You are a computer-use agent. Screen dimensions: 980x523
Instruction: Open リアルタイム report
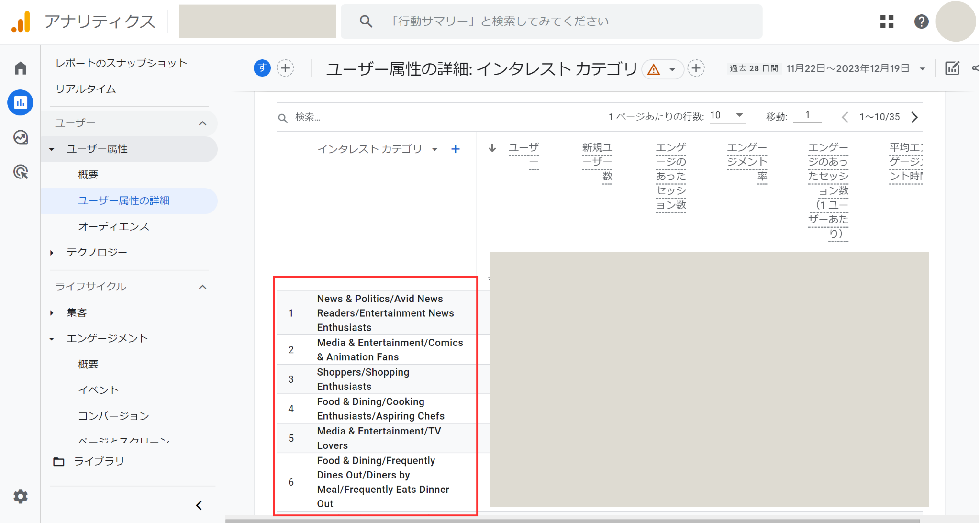click(x=86, y=89)
